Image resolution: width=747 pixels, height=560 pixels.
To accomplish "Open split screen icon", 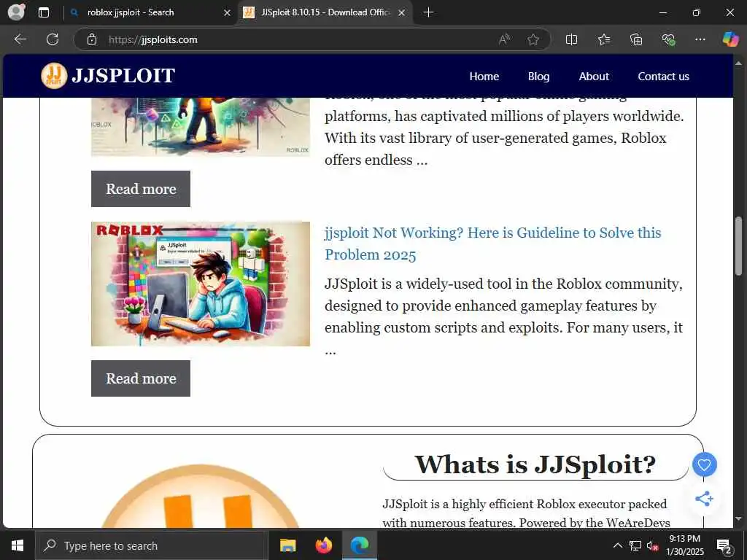I will pyautogui.click(x=571, y=39).
